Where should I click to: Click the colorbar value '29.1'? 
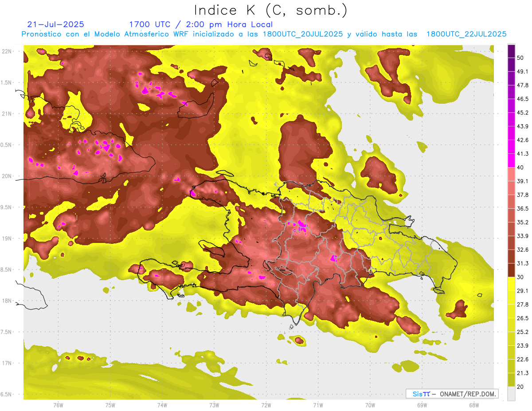[x=523, y=290]
